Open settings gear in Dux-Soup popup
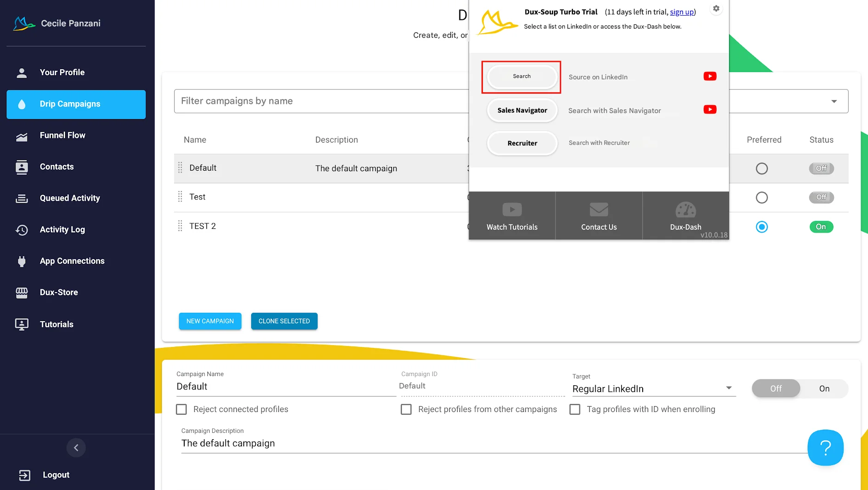The height and width of the screenshot is (490, 868). pyautogui.click(x=716, y=9)
